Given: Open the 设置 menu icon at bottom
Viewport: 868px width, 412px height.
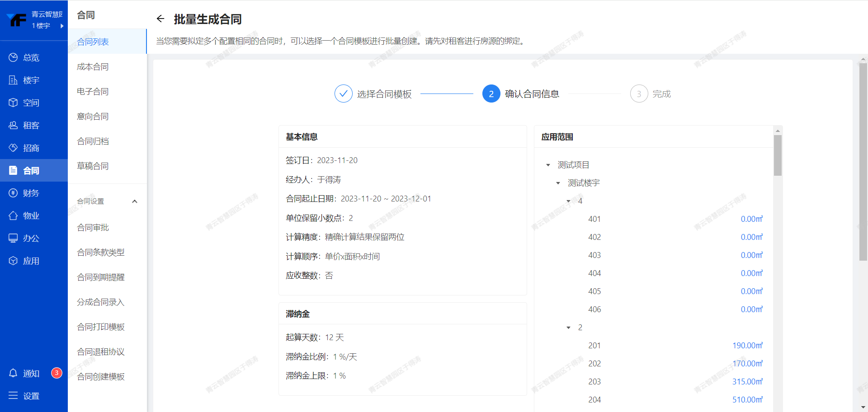Looking at the screenshot, I should coord(13,396).
